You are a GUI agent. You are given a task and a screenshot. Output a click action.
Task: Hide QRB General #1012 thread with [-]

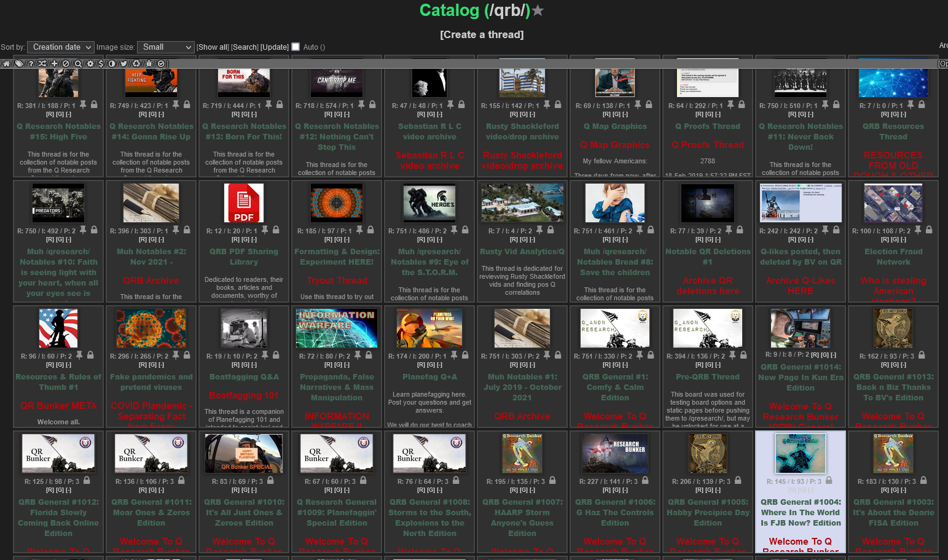[x=68, y=490]
